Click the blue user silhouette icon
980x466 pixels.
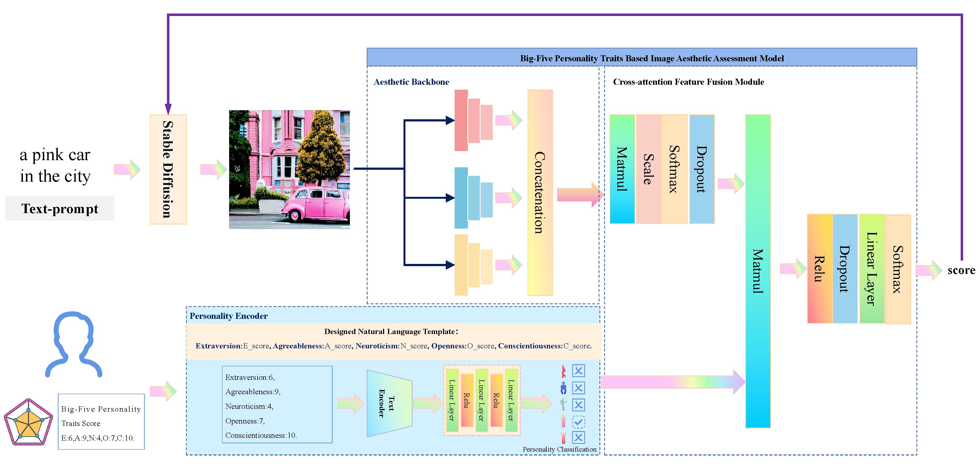point(74,344)
